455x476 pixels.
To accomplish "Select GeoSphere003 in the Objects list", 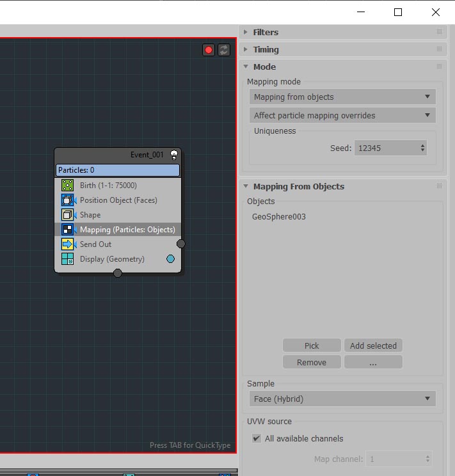I will [279, 217].
